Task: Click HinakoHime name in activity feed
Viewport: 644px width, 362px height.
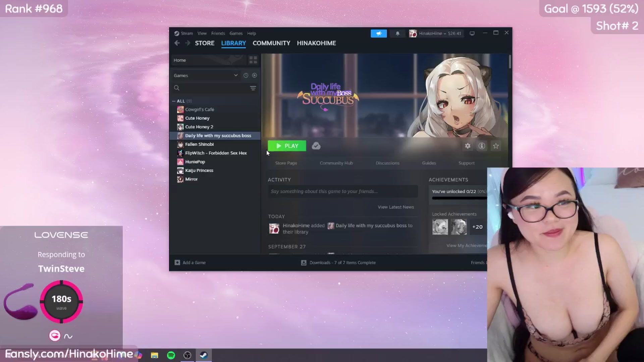Action: click(297, 226)
